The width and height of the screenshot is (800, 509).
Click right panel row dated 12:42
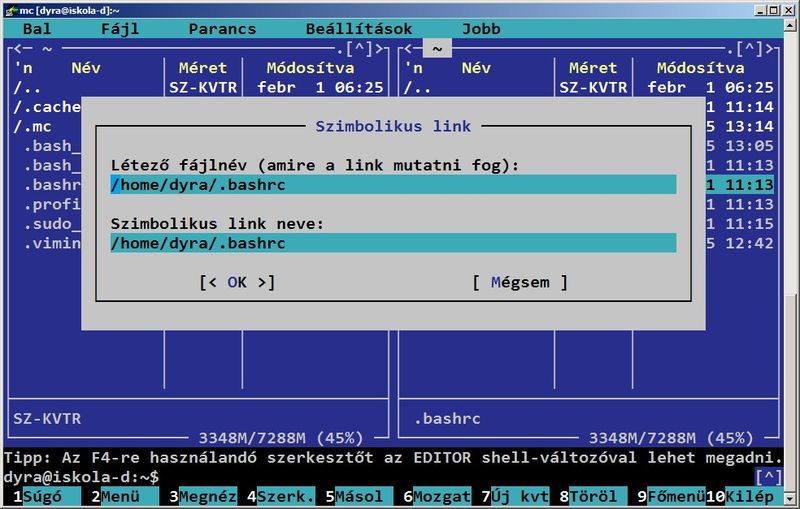740,243
